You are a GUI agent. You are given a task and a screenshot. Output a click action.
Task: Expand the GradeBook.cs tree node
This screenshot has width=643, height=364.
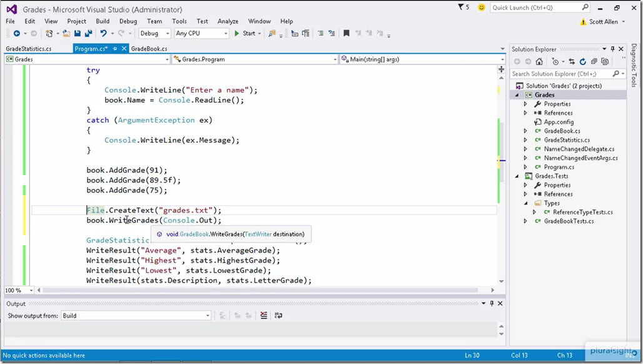[x=525, y=131]
